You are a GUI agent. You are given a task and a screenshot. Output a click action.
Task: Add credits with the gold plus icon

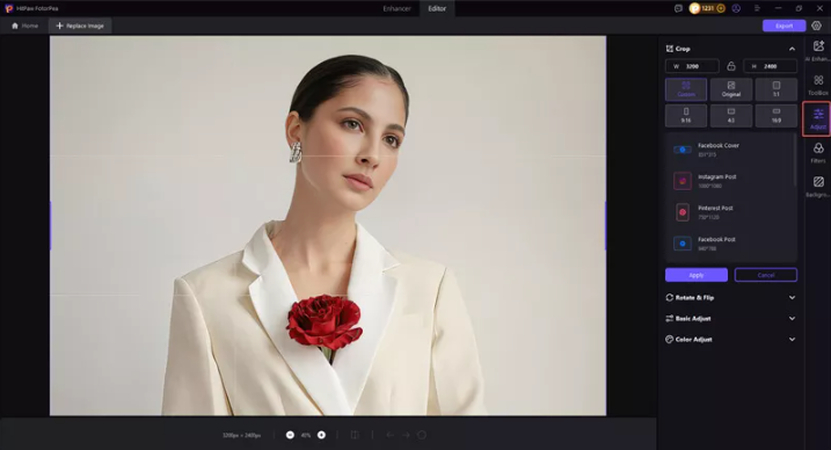[721, 8]
